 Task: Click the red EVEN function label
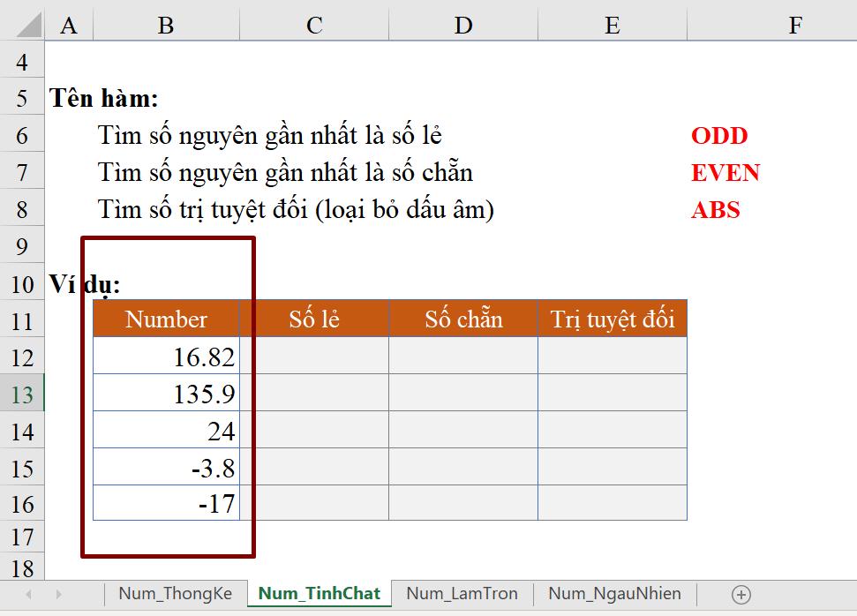(724, 172)
